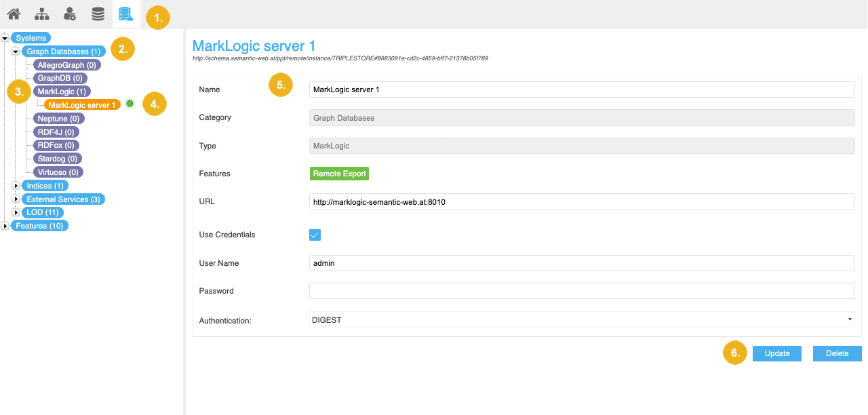
Task: Open the hierarchy/sitemap icon in toolbar
Action: pyautogui.click(x=41, y=14)
